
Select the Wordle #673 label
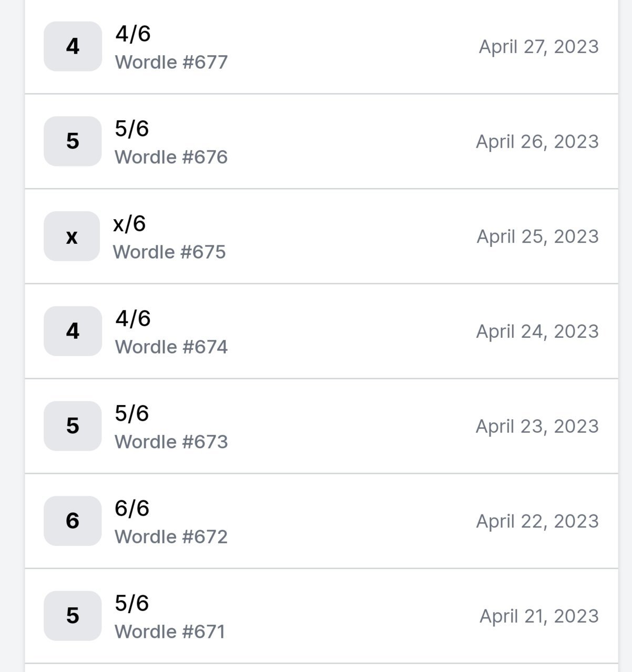(171, 442)
